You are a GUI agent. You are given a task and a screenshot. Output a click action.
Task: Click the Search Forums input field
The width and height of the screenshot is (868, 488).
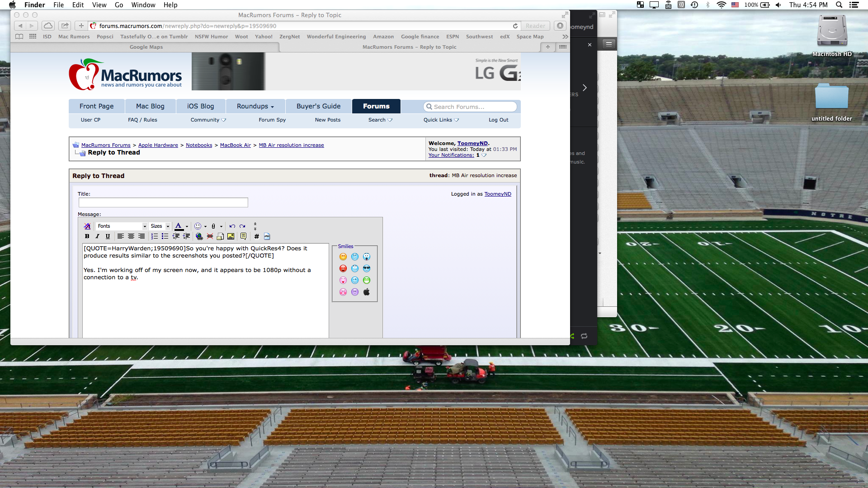[x=470, y=107]
